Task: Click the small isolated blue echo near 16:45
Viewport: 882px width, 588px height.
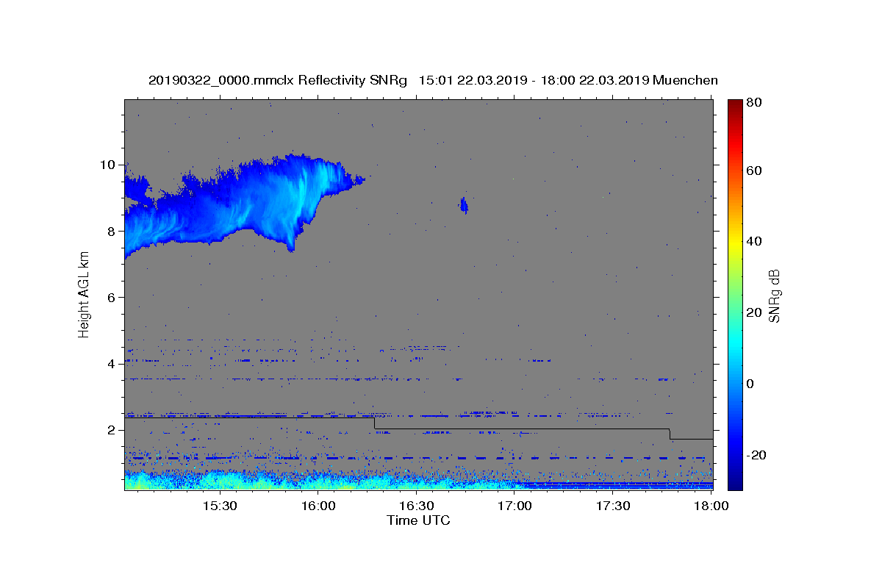Action: tap(464, 205)
